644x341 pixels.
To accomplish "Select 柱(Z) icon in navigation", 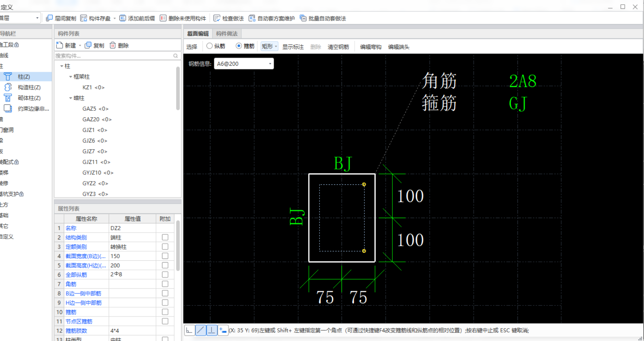I will tap(8, 76).
